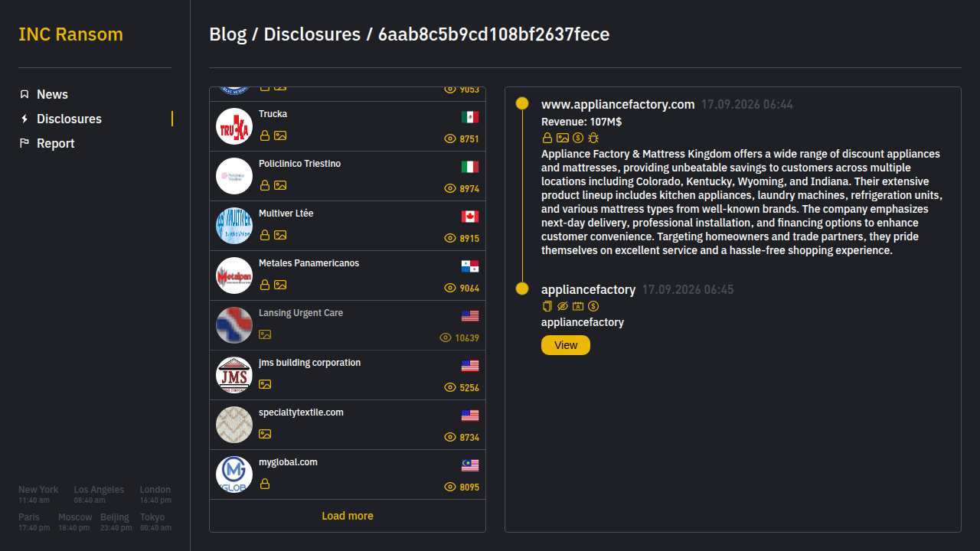980x551 pixels.
Task: Click the View button under appliancefactory
Action: pos(566,345)
